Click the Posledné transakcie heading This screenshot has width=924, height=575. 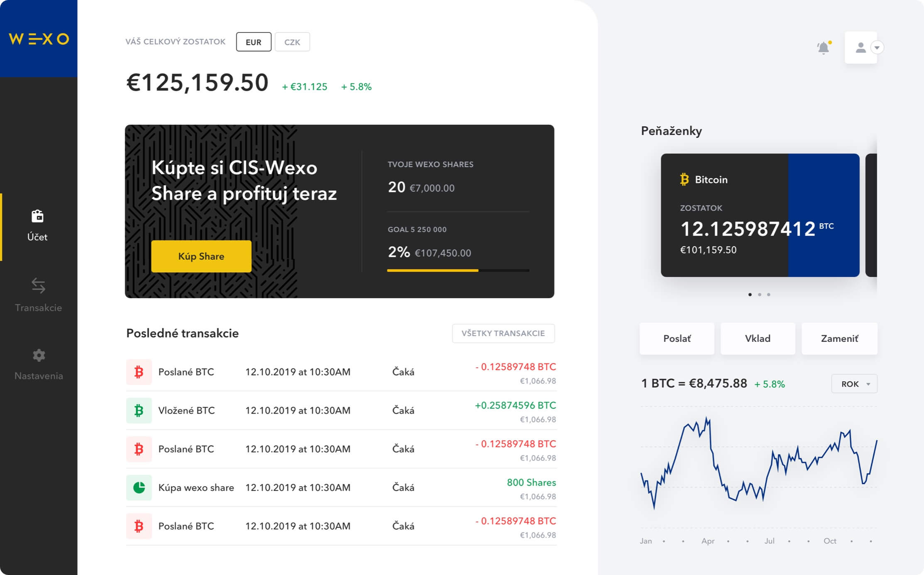coord(182,333)
